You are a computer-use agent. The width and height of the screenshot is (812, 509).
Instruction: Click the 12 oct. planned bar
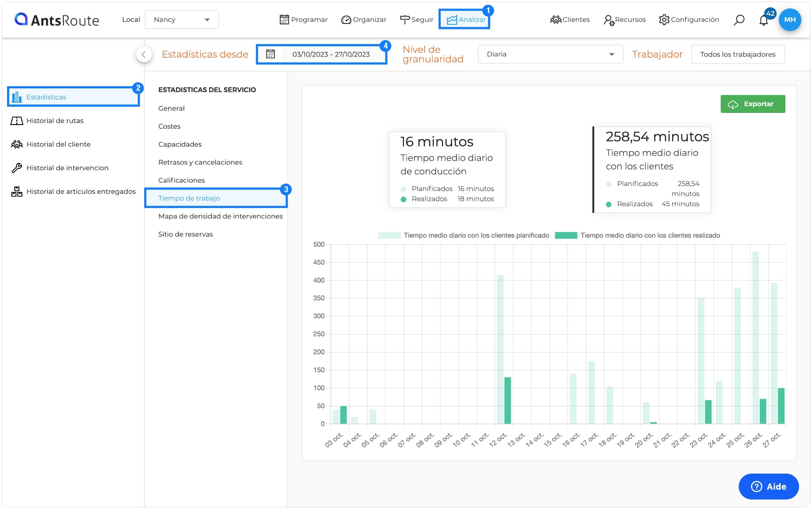[x=500, y=349]
